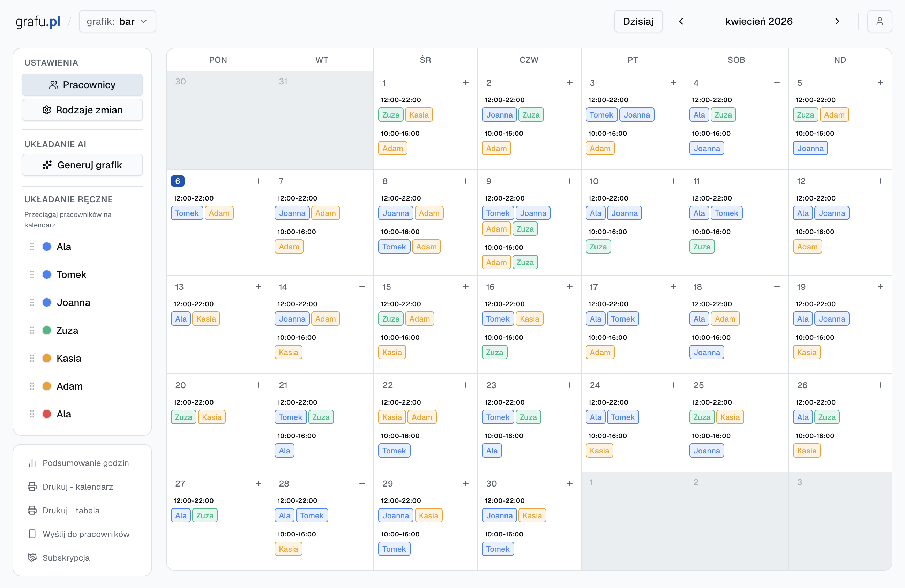
Task: Open Podsumowanie godzin
Action: coord(85,462)
